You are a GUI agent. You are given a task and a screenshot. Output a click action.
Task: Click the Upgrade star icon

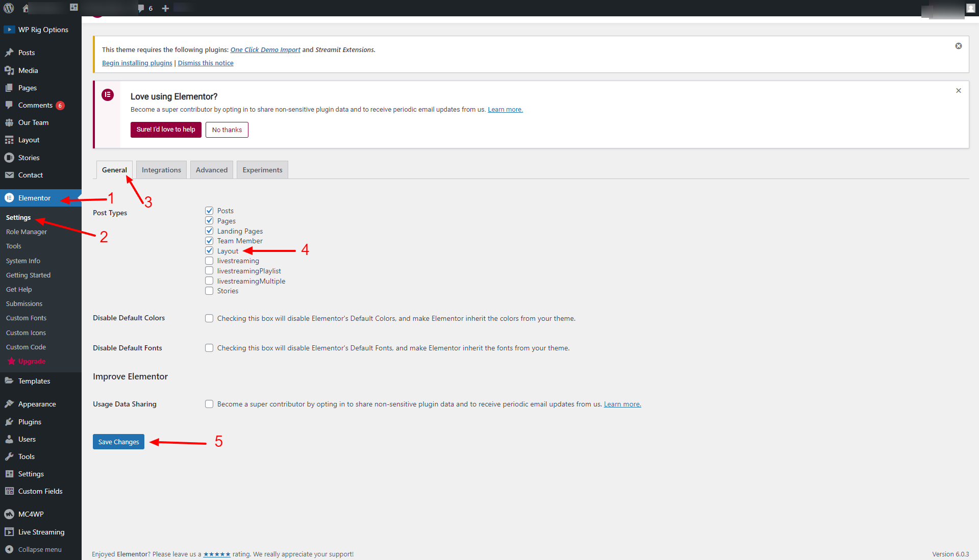coord(11,361)
